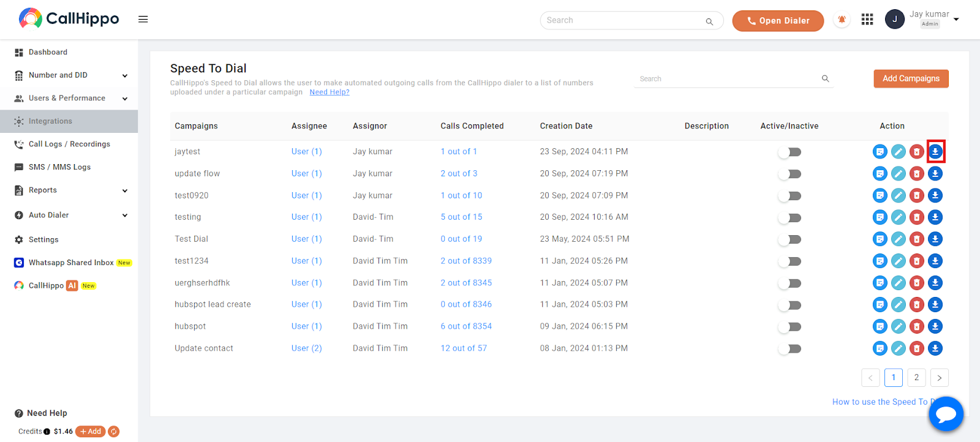980x442 pixels.
Task: Open notes icon for test0920 campaign
Action: [x=880, y=195]
